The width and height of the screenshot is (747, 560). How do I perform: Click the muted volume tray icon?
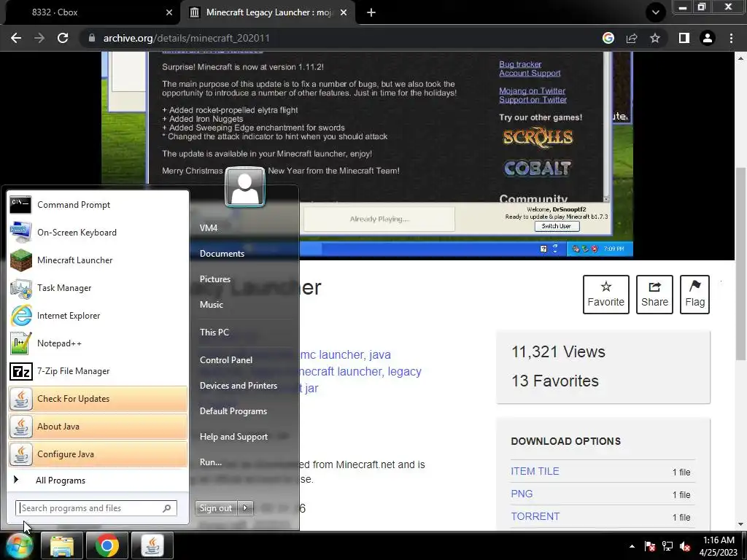point(685,546)
